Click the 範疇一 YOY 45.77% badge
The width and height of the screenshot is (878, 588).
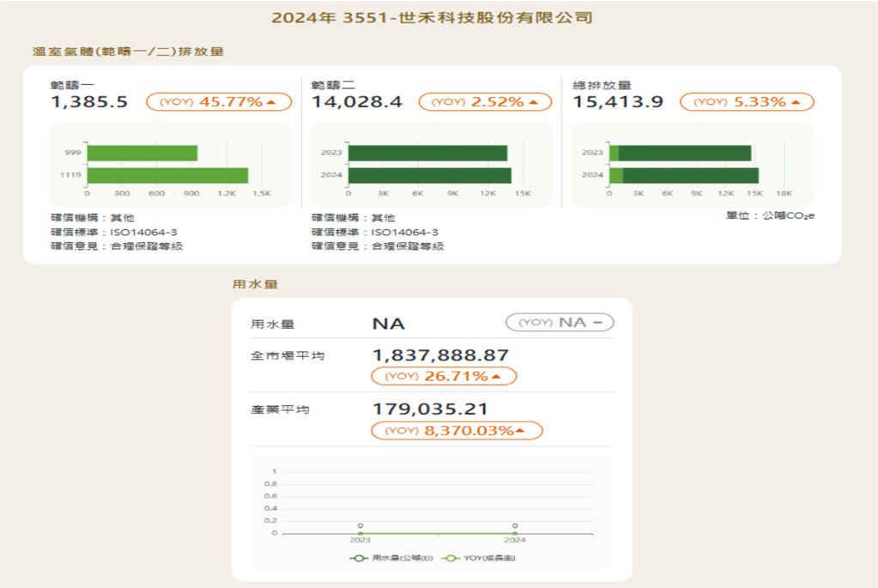[x=219, y=102]
